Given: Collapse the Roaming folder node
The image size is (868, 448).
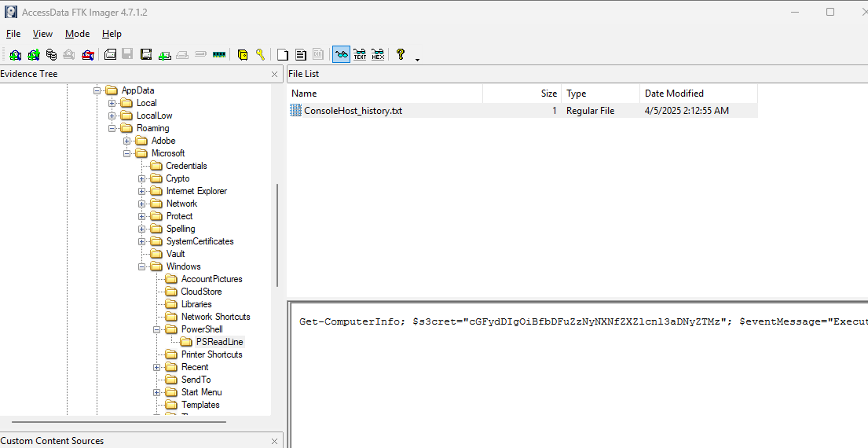Looking at the screenshot, I should 112,128.
